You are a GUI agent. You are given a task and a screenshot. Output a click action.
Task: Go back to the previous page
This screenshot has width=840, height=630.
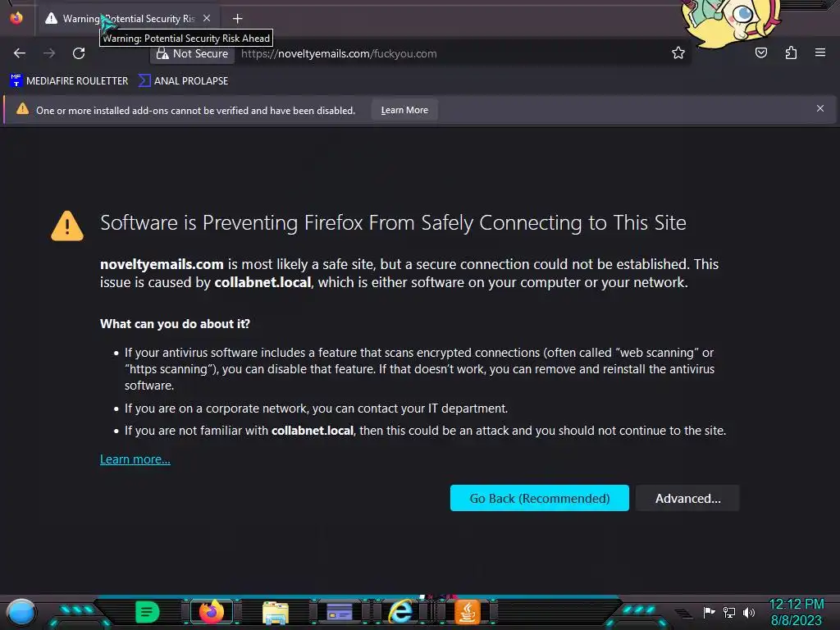tap(20, 53)
